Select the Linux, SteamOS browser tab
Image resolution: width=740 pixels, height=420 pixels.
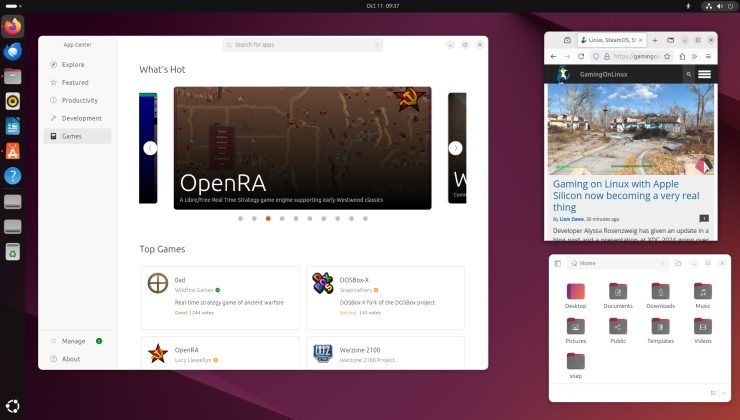point(612,40)
